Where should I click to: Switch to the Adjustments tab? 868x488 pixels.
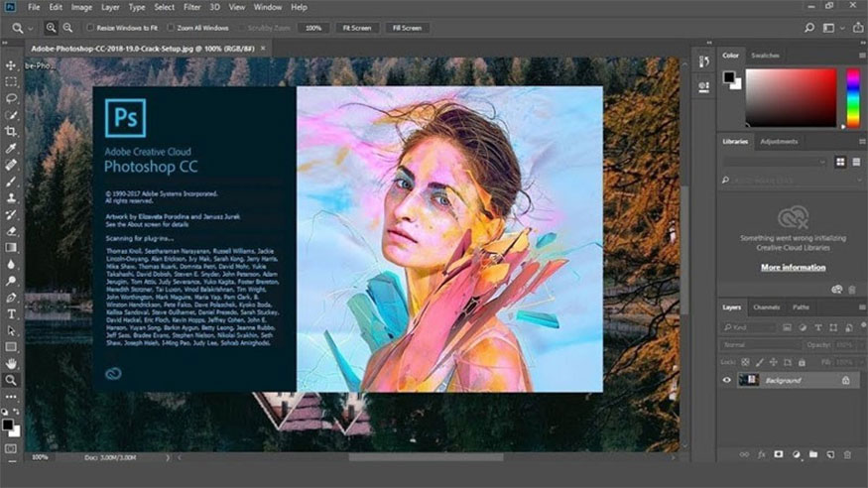(x=779, y=142)
